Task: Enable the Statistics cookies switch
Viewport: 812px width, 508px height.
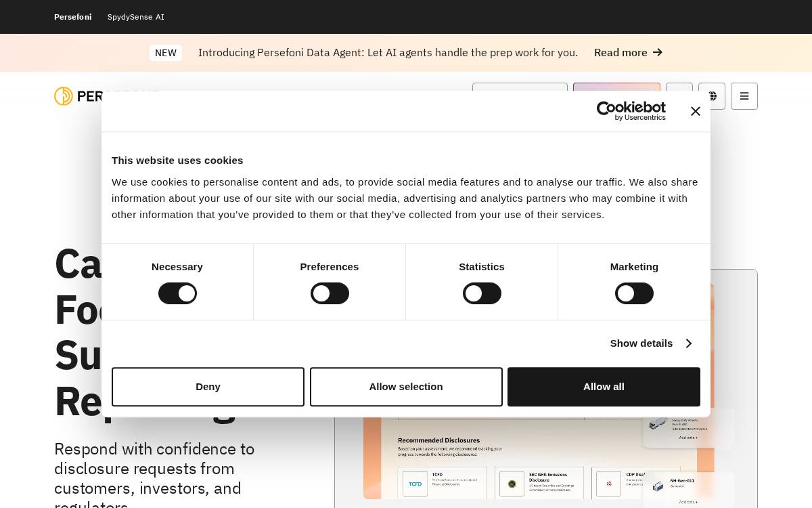Action: coord(482,293)
